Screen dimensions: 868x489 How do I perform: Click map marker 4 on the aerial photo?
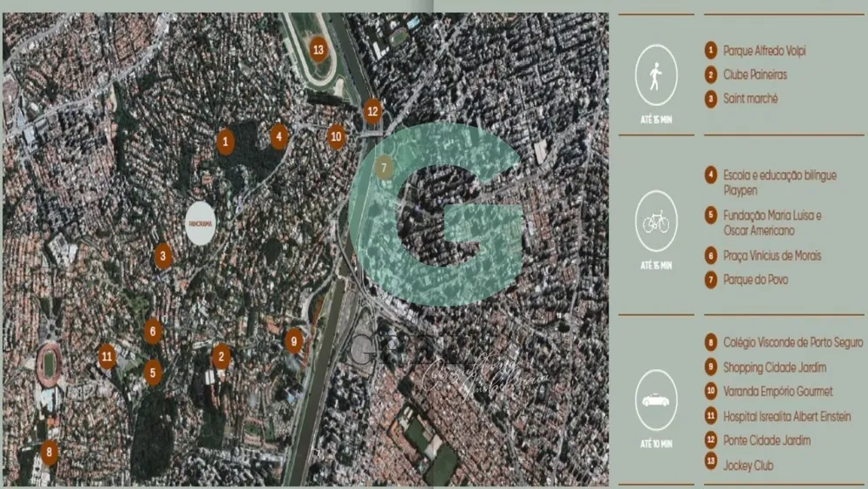click(279, 136)
